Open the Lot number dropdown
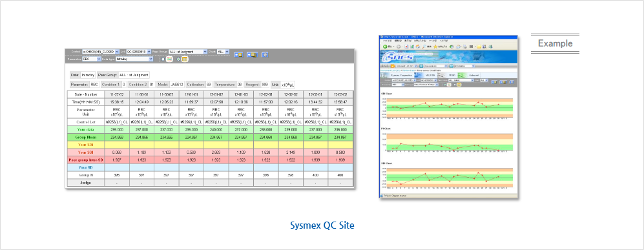 pos(138,52)
